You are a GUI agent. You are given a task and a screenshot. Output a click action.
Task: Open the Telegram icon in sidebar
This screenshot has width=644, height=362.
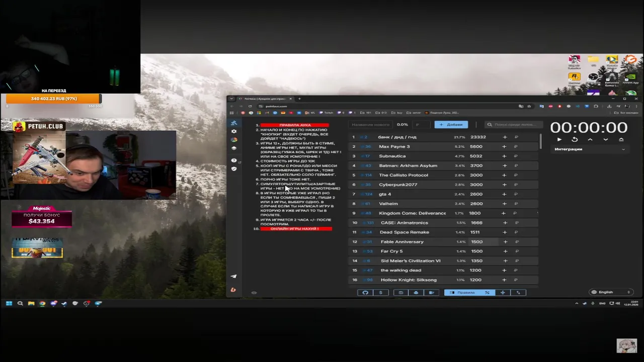click(233, 276)
